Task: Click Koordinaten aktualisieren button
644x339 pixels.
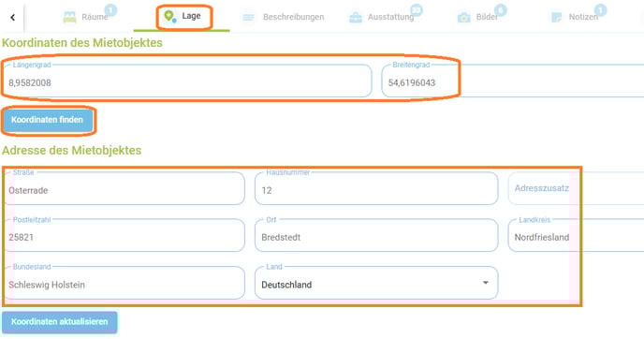Action: (x=60, y=322)
